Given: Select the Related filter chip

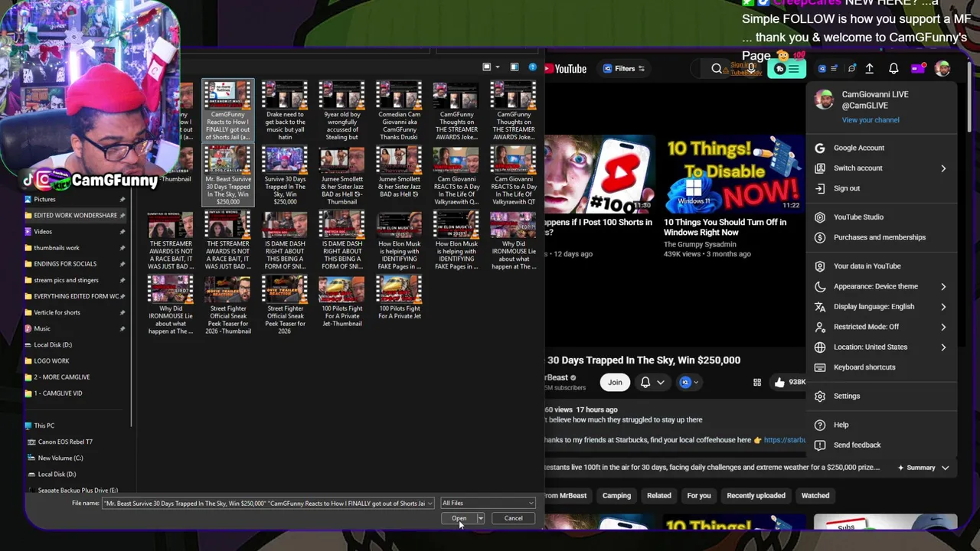Looking at the screenshot, I should (658, 496).
